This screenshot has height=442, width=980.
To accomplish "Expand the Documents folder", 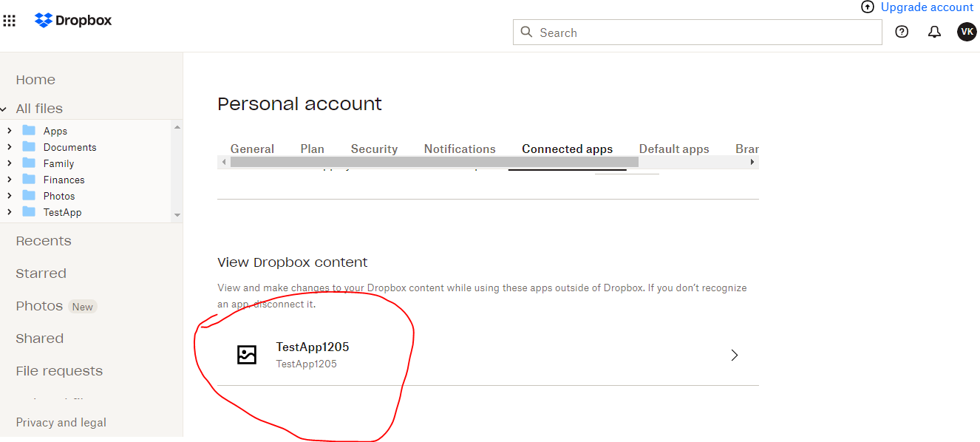I will (9, 147).
